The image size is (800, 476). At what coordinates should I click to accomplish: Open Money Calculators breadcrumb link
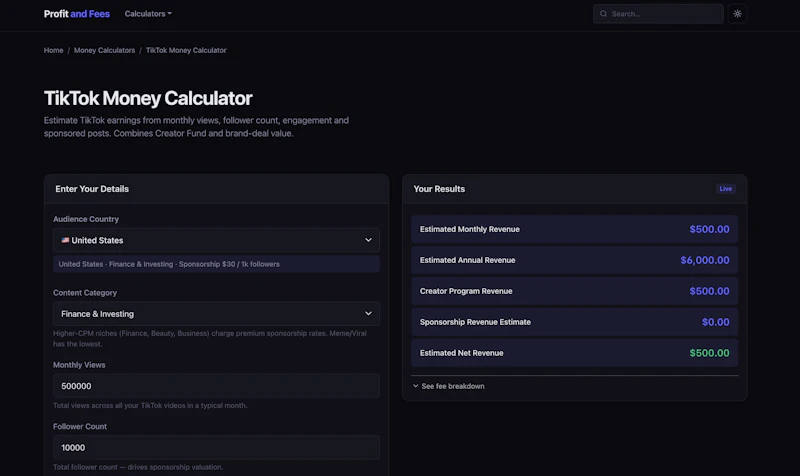(x=105, y=50)
